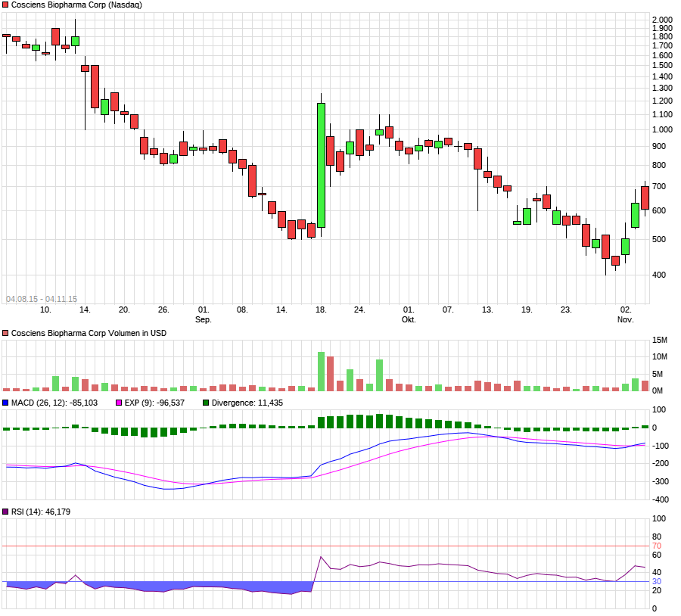Click the 'EXP (9): -96,537' label
681x616 pixels.
154,403
